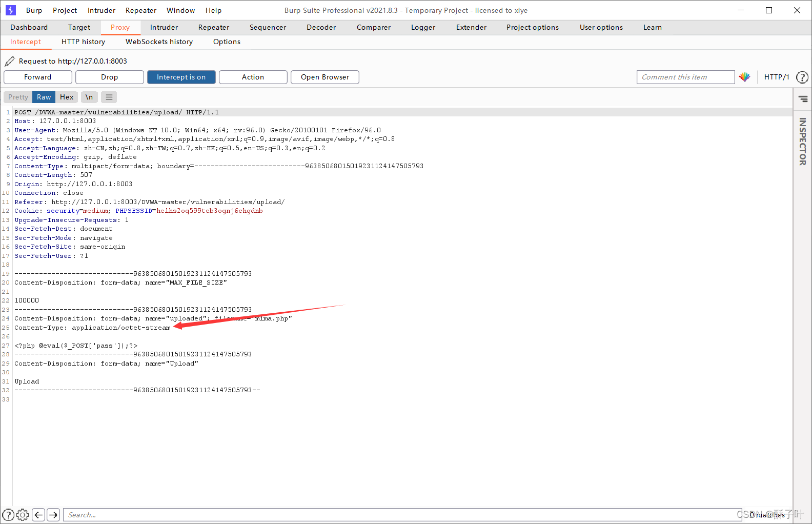The width and height of the screenshot is (812, 524).
Task: Click the Burp Suite logo icon
Action: (x=11, y=10)
